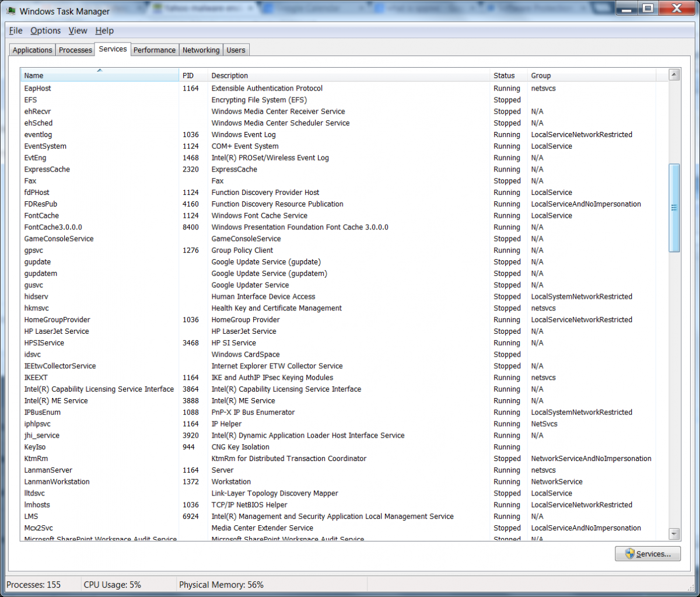The width and height of the screenshot is (700, 597).
Task: Select the FDResPub service row
Action: pos(344,204)
